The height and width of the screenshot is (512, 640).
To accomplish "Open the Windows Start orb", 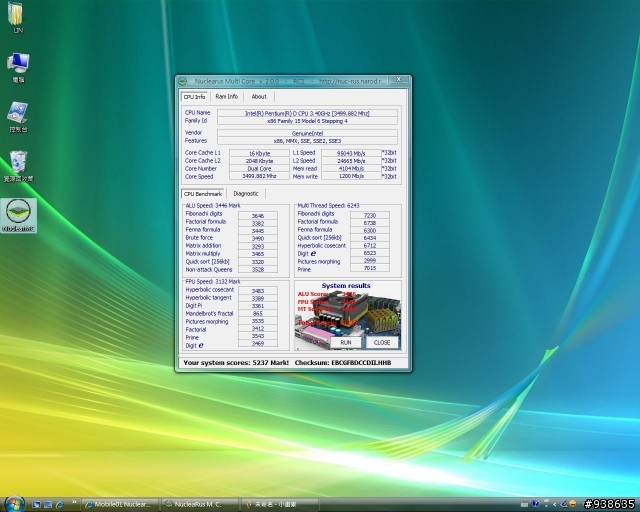I will pyautogui.click(x=15, y=504).
